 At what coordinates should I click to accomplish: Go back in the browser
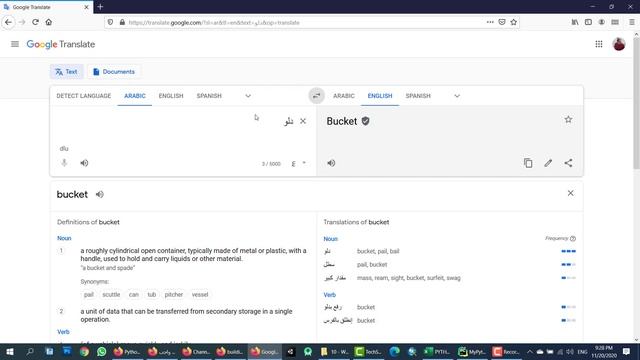click(9, 22)
